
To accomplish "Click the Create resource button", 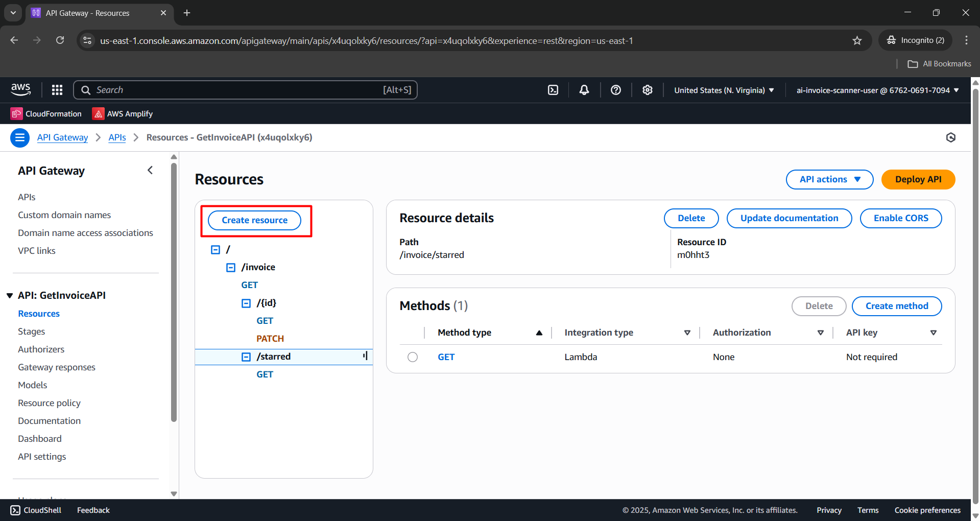I will [254, 220].
